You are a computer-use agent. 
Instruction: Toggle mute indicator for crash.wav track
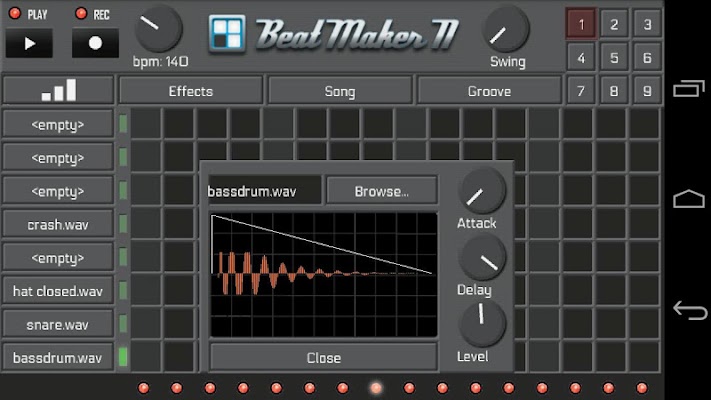[123, 224]
